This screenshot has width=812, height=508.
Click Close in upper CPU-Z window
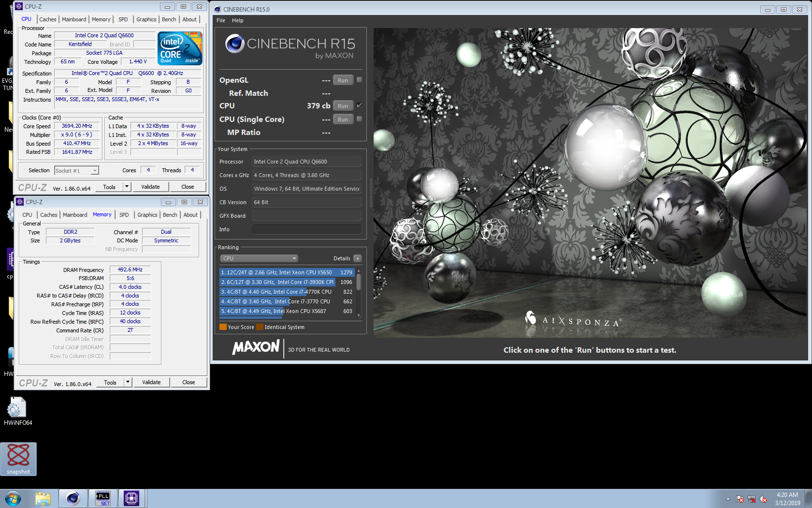tap(188, 187)
